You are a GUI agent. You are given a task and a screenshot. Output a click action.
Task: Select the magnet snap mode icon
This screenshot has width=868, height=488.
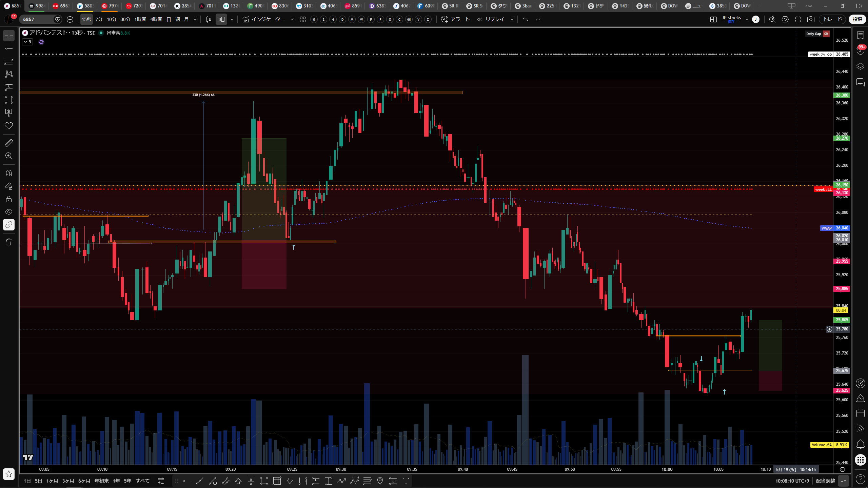click(9, 173)
